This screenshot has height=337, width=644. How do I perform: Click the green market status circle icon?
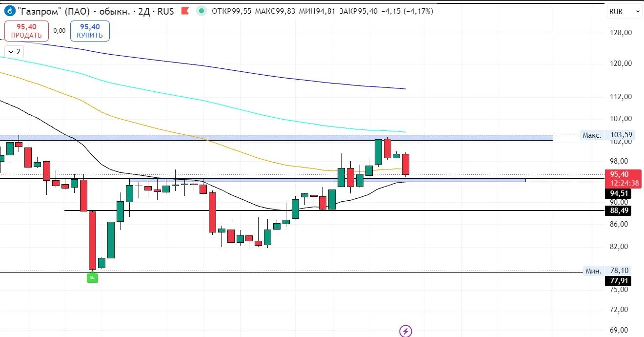pos(201,11)
